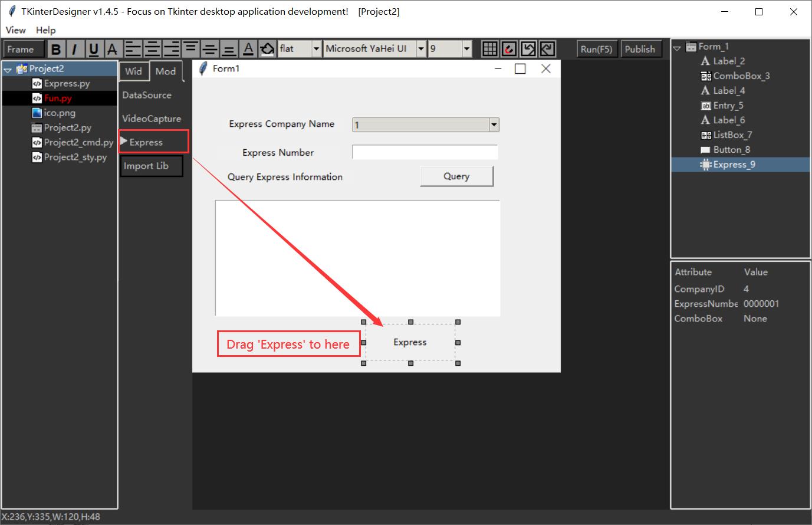Open Project2_cmd.py in project tree
This screenshot has height=525, width=812.
(x=78, y=142)
